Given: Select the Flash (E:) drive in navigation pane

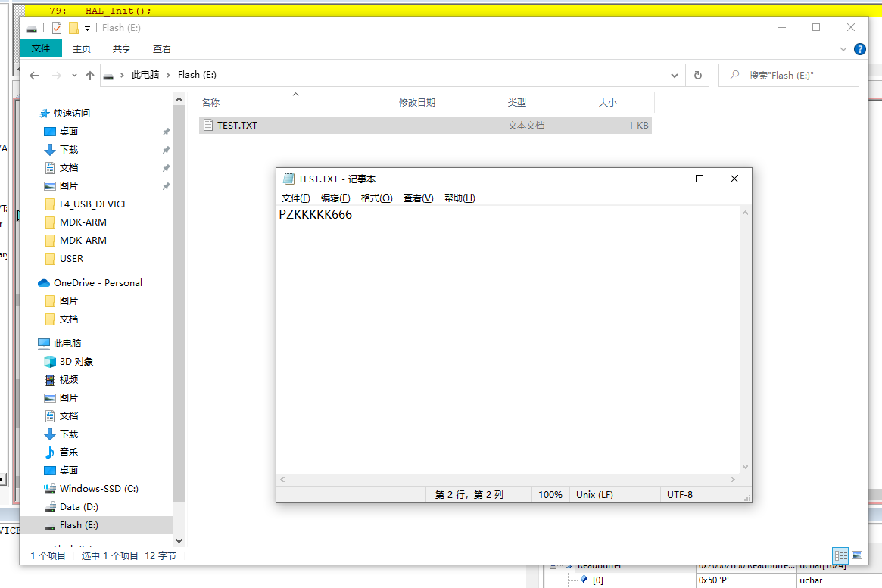Looking at the screenshot, I should [79, 525].
